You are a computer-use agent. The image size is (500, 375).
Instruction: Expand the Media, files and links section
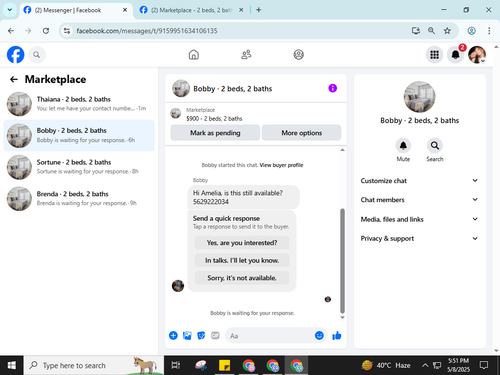(x=419, y=219)
